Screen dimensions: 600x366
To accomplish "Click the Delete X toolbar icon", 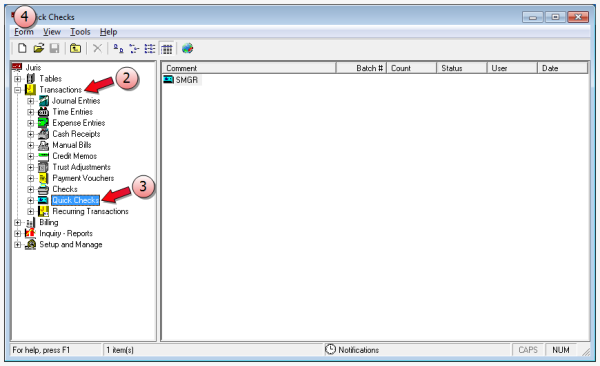I will tap(98, 49).
